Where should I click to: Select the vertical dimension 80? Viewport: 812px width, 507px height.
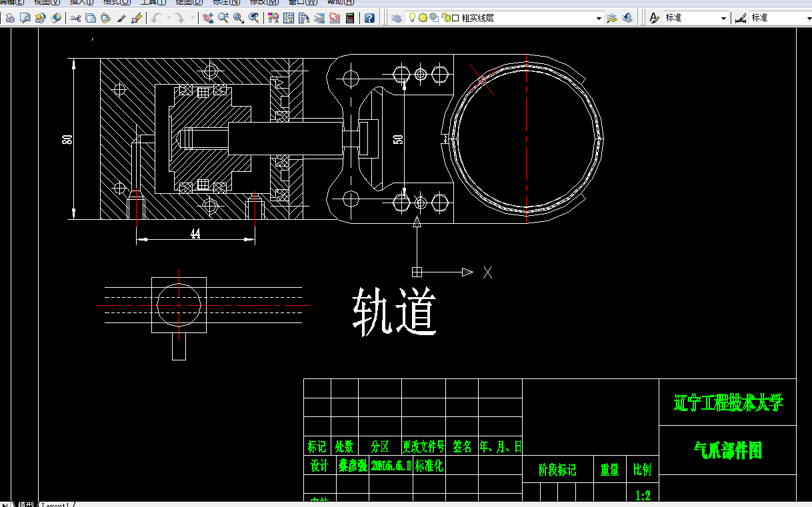(67, 139)
